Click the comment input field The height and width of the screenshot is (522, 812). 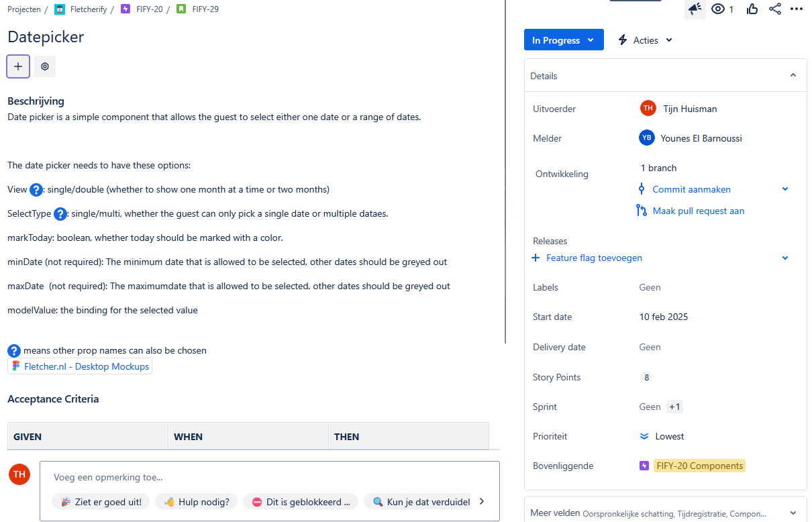[x=268, y=478]
